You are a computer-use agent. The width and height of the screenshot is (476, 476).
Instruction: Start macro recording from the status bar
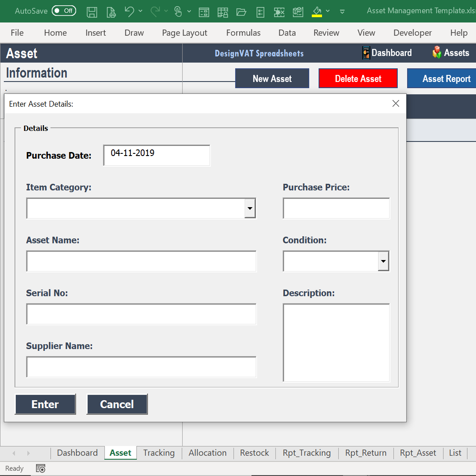click(x=40, y=468)
